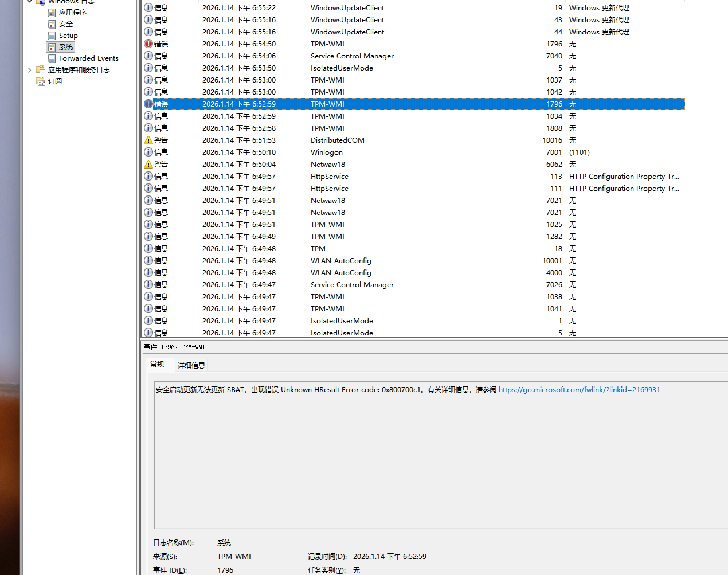728x575 pixels.
Task: Click the 应用程序和服务日志 folder icon
Action: point(41,69)
